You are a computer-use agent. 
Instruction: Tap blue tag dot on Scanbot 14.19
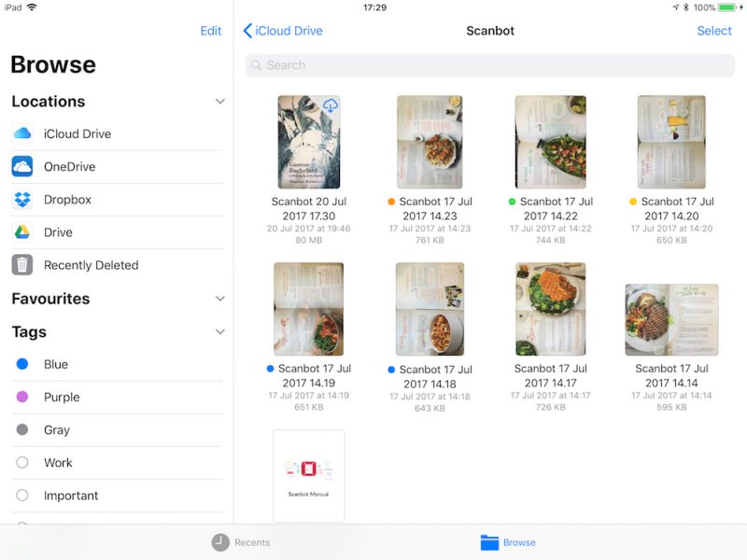(x=270, y=368)
